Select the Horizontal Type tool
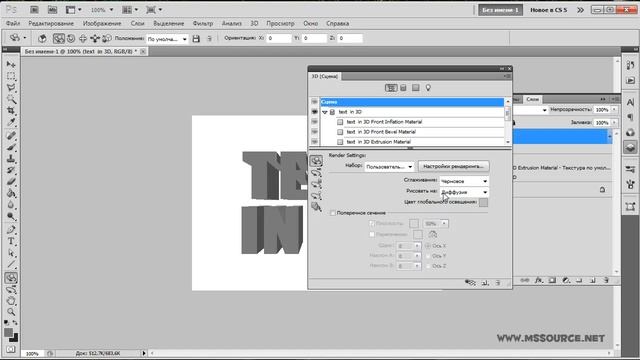Screen dimensions: 640x360 [11, 241]
